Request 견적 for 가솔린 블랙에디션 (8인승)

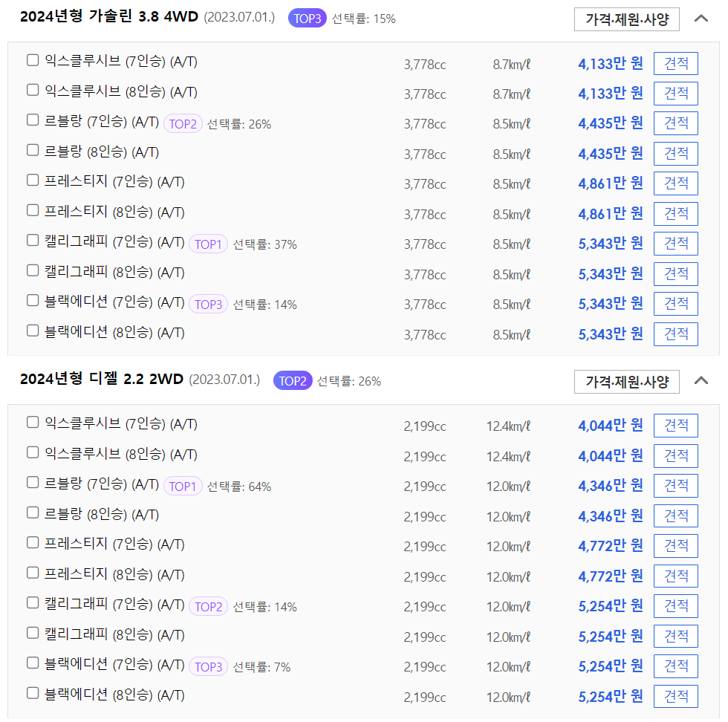[675, 334]
